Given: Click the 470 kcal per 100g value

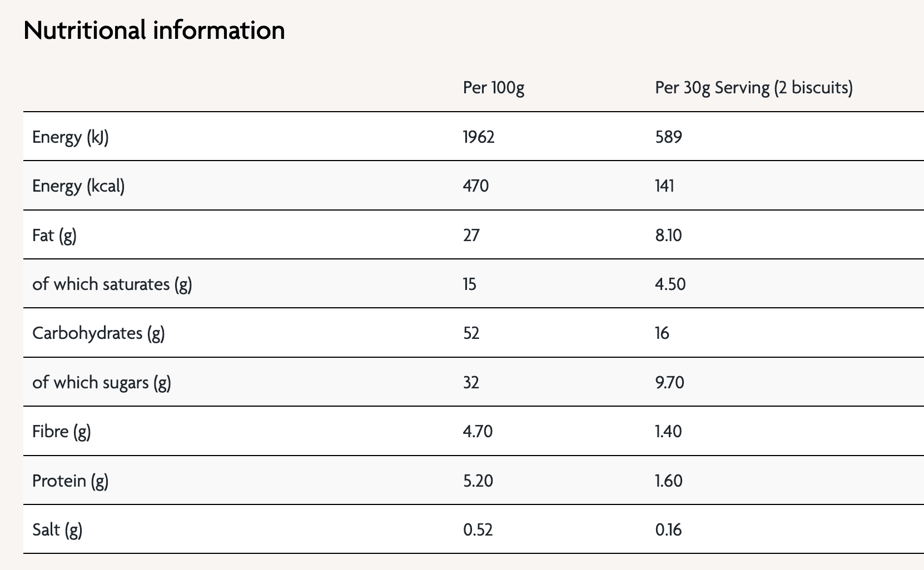Looking at the screenshot, I should pos(476,186).
